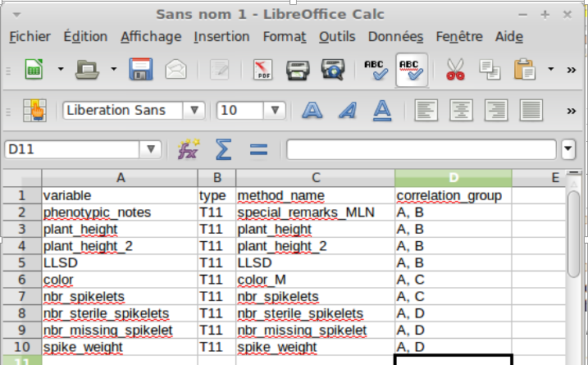This screenshot has width=588, height=365.
Task: Open the Function Wizard
Action: coord(189,149)
